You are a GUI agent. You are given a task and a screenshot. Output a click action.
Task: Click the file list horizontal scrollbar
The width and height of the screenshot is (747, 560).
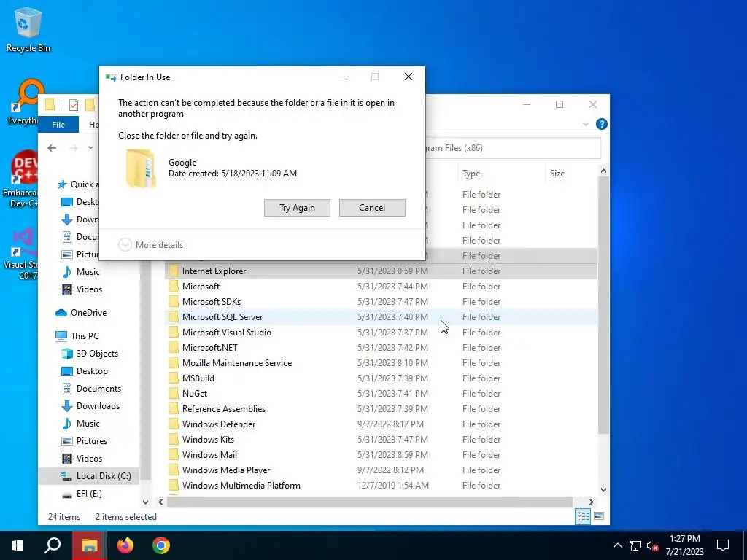[369, 502]
